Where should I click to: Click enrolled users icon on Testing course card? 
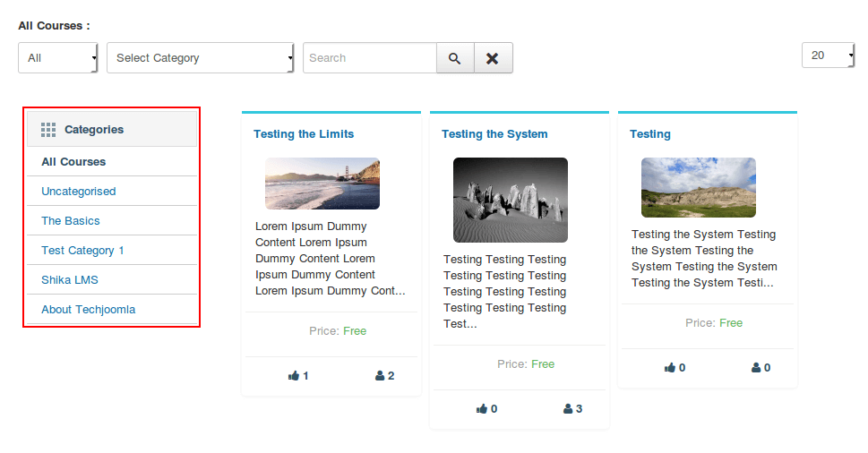[x=756, y=368]
